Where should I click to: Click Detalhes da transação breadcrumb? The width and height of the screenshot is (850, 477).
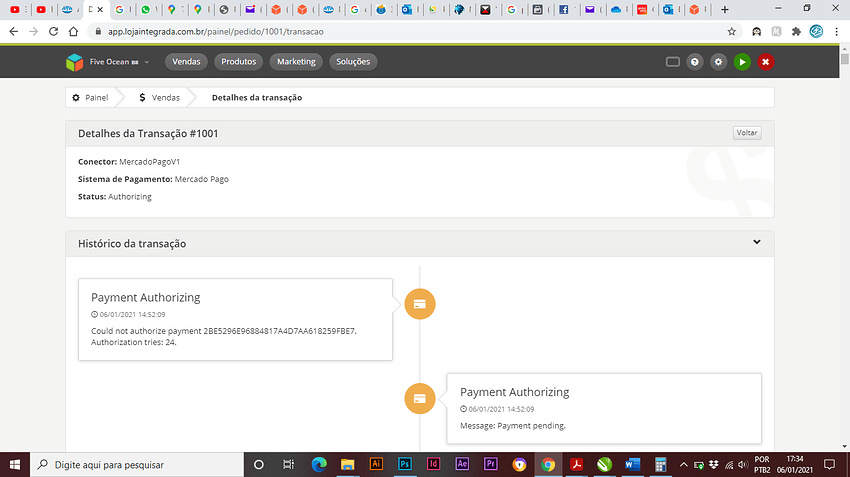click(257, 98)
